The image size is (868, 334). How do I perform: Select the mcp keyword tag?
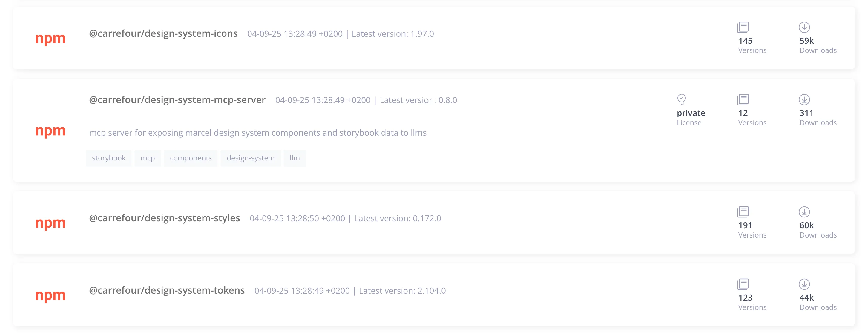coord(147,158)
